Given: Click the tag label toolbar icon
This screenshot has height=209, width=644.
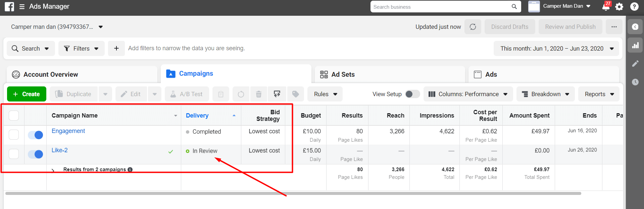Looking at the screenshot, I should (296, 94).
